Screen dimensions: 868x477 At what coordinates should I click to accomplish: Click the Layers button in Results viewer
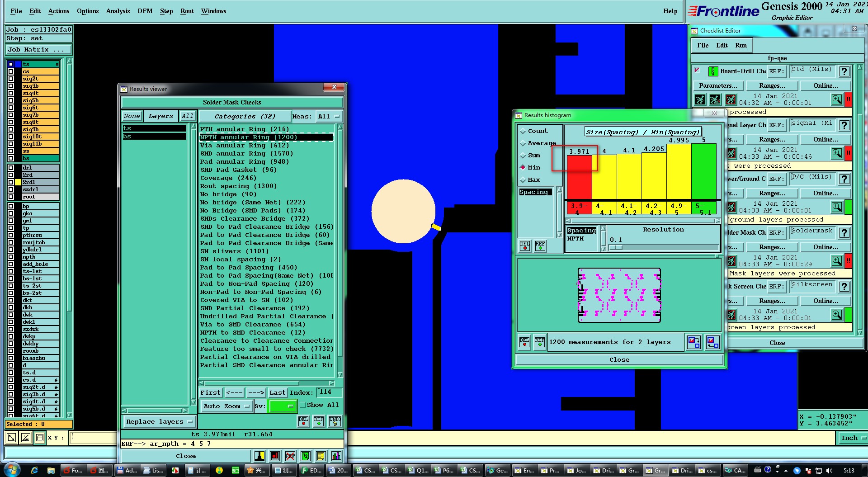click(160, 116)
